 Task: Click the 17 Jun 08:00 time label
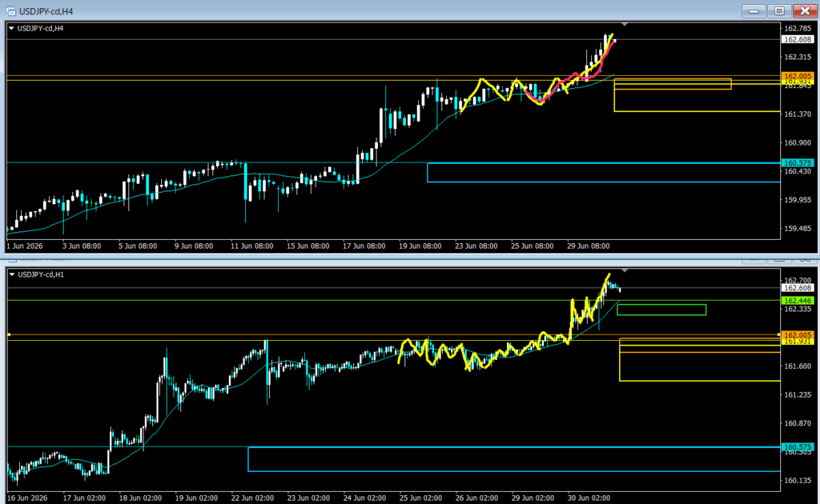tap(364, 246)
